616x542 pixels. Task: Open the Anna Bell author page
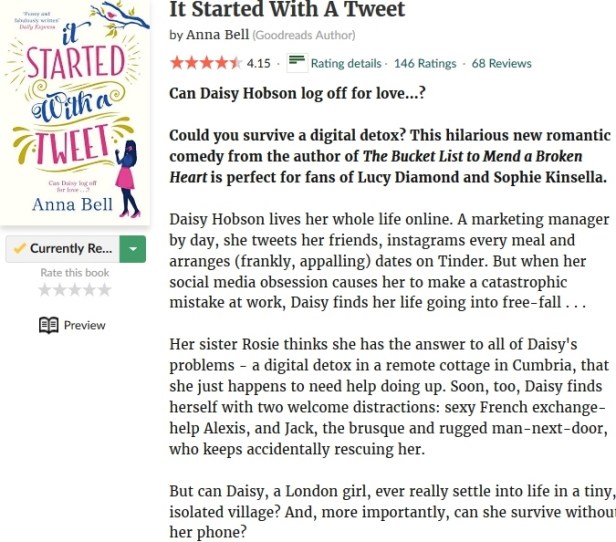pos(216,35)
